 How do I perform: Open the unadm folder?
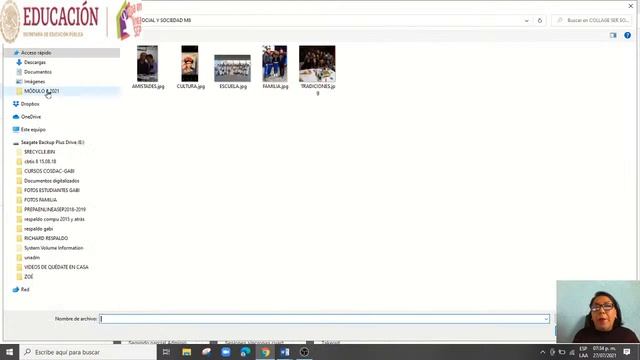32,258
